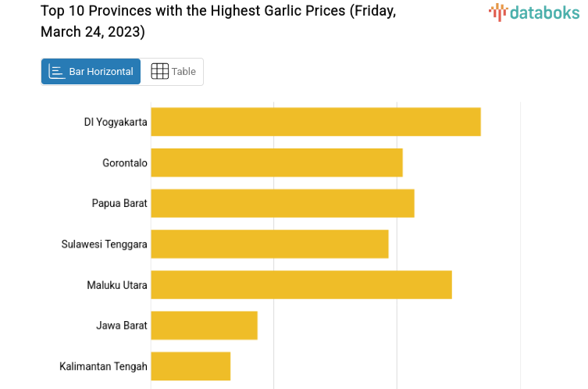Screen dimensions: 588x389
Task: Click the Bar Horizontal chart icon
Action: pyautogui.click(x=57, y=72)
